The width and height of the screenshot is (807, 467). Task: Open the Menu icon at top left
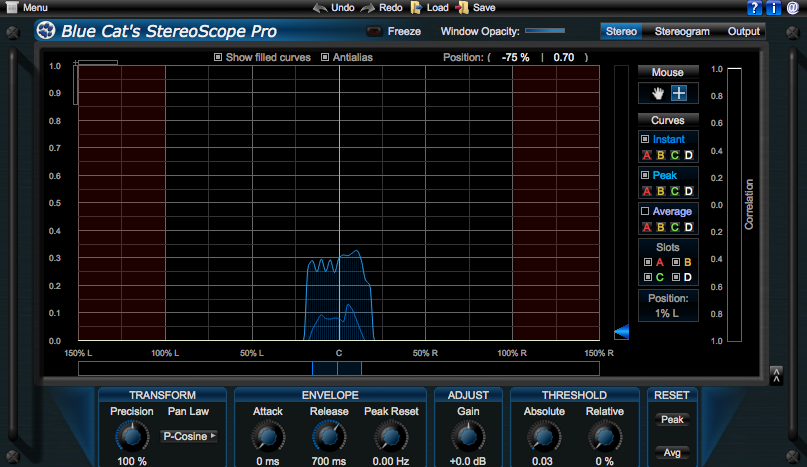coord(12,8)
